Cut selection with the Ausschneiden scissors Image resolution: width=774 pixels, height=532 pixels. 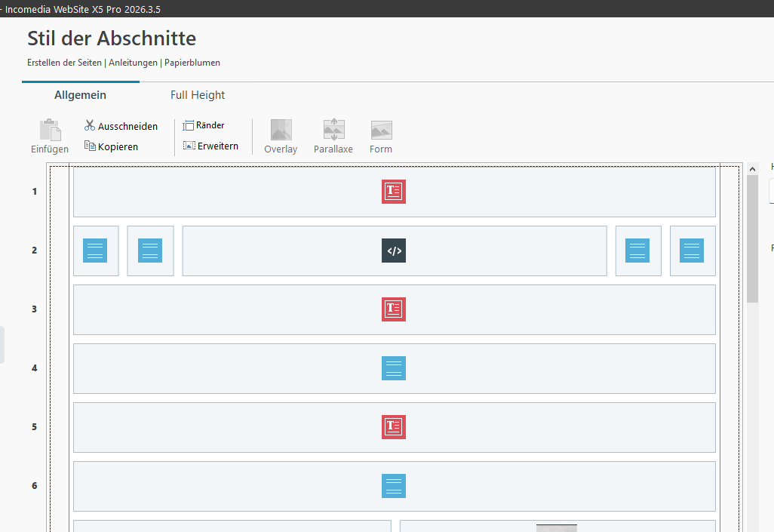[x=121, y=126]
